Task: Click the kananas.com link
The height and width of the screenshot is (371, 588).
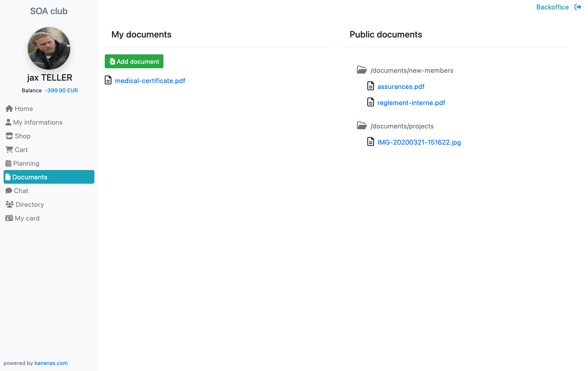Action: [51, 363]
